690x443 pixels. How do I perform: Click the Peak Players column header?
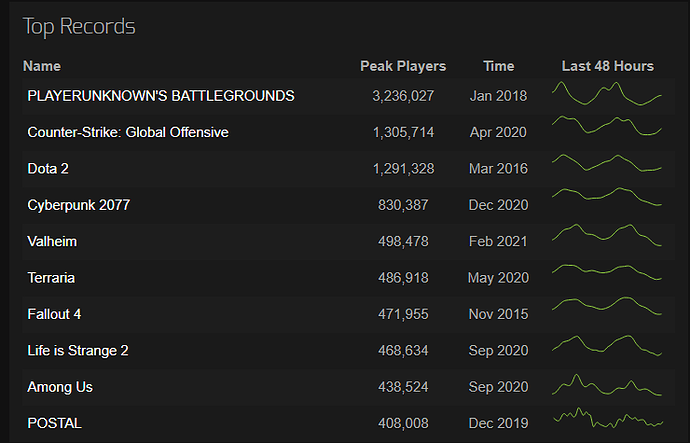tap(403, 66)
